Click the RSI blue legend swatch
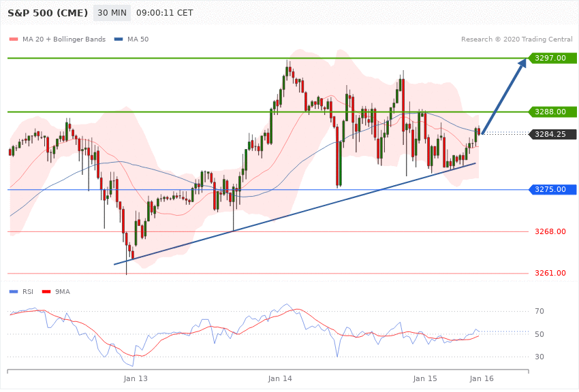The width and height of the screenshot is (579, 392). pos(14,292)
